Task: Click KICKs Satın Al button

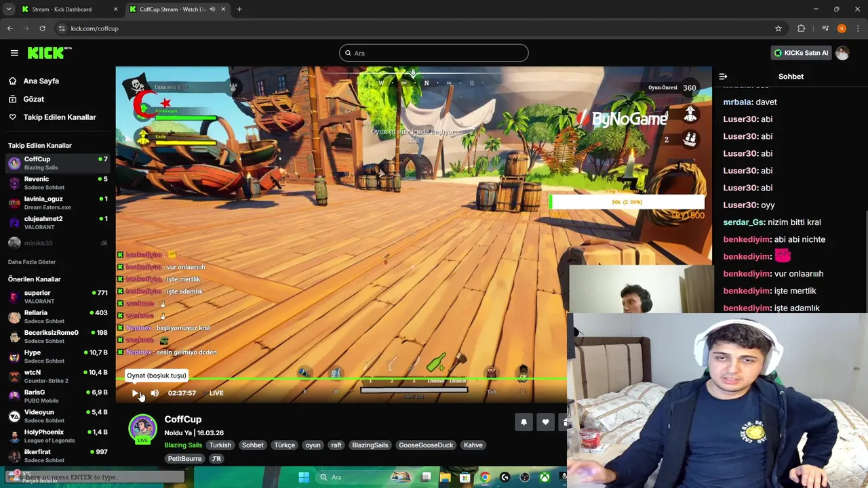Action: click(x=801, y=53)
